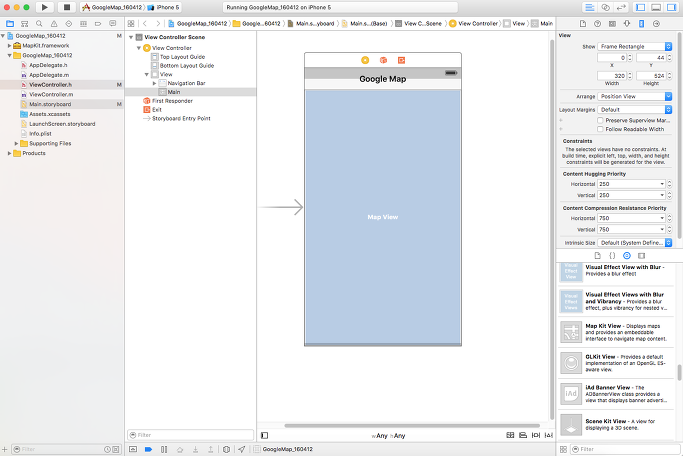Expand the Products folder
The image size is (683, 456).
click(x=10, y=153)
